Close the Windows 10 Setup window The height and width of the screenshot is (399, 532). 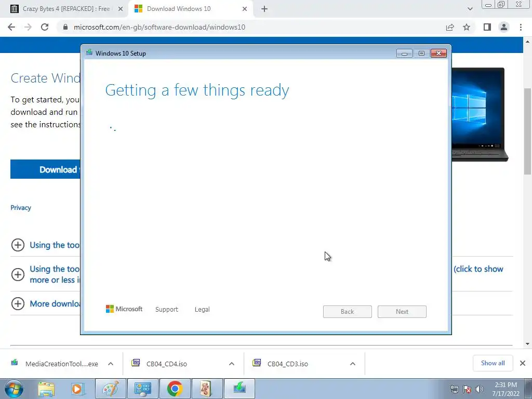pyautogui.click(x=438, y=54)
